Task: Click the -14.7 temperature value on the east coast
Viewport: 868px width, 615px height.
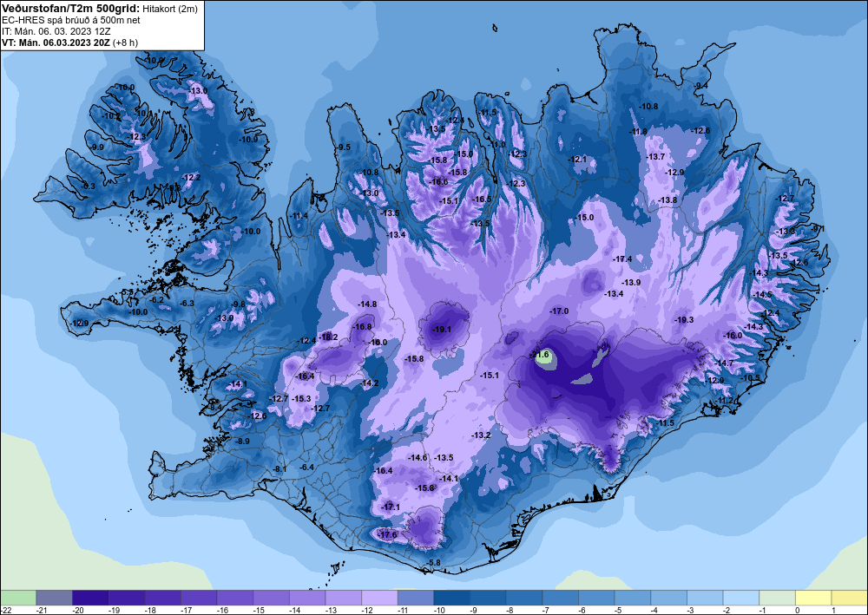Action: point(724,363)
